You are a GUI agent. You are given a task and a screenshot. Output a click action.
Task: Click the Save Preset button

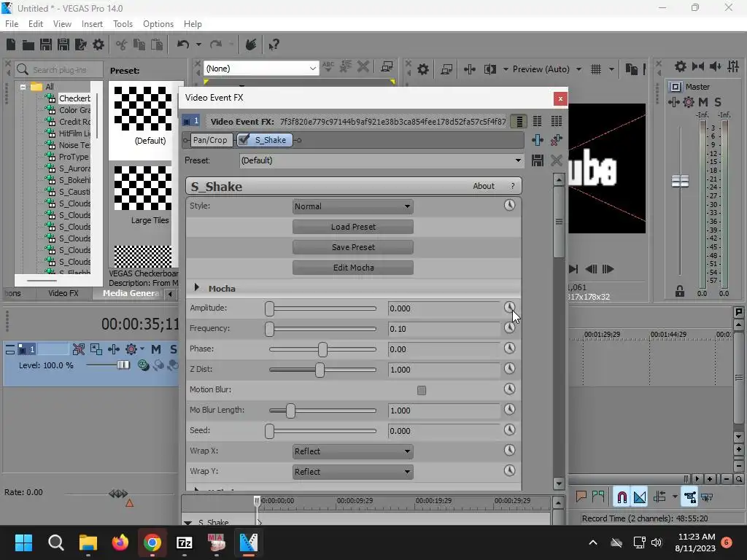pyautogui.click(x=352, y=247)
